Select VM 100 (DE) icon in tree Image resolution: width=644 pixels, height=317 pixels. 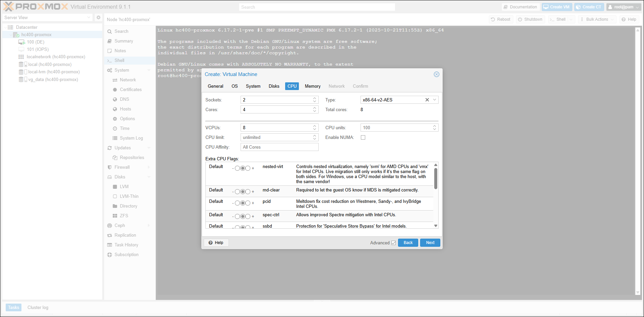(x=22, y=42)
